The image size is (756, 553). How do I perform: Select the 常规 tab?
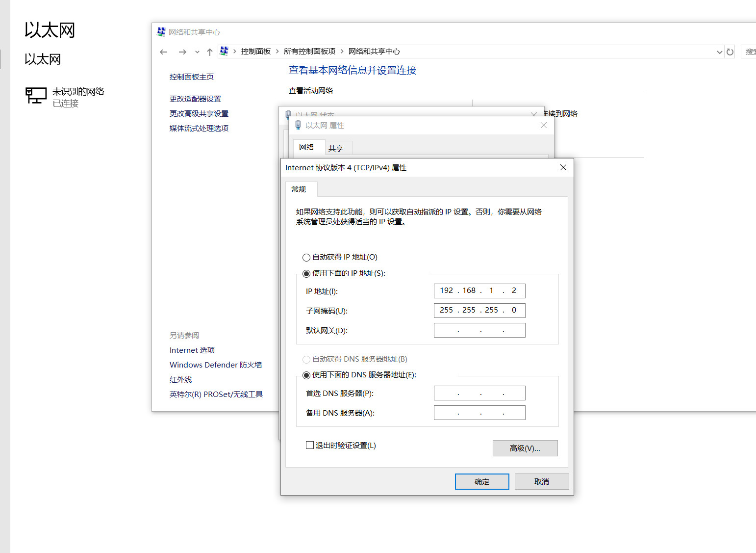click(x=299, y=189)
